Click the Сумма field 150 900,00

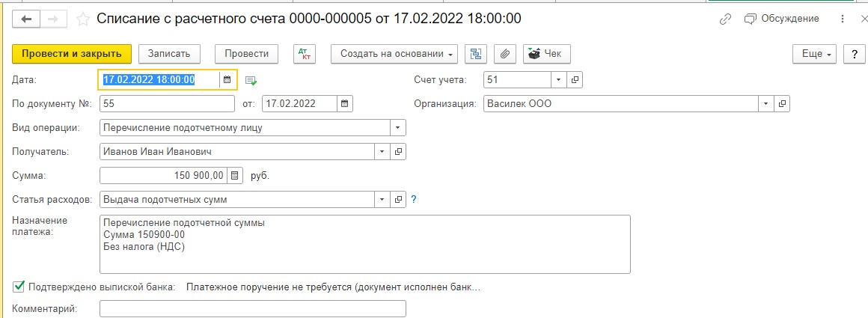click(163, 176)
